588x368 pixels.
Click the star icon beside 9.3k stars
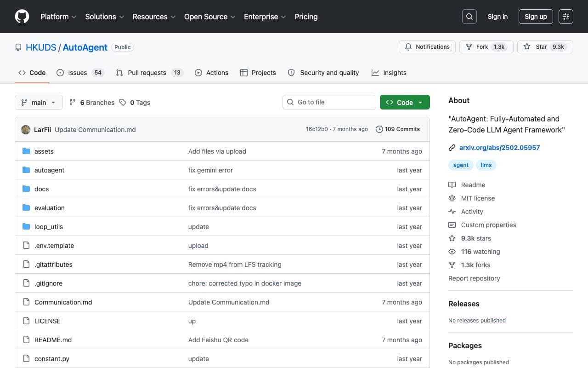(x=452, y=238)
